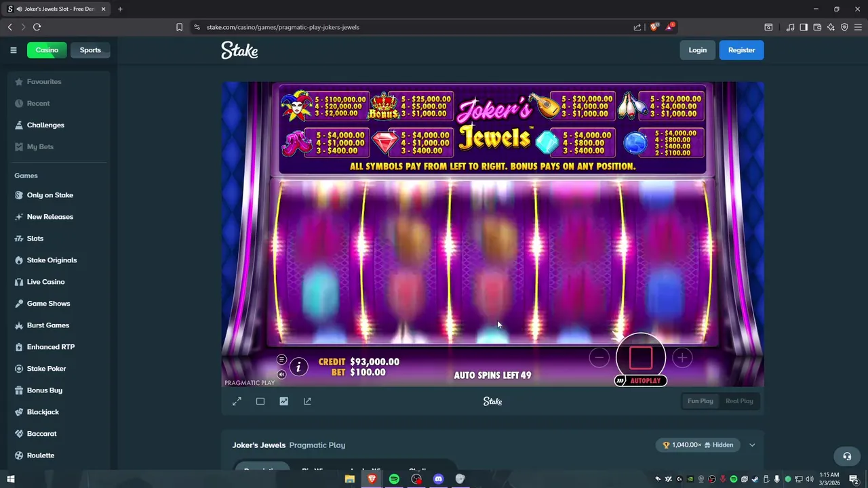Click the Login button
The height and width of the screenshot is (488, 868).
tap(697, 50)
